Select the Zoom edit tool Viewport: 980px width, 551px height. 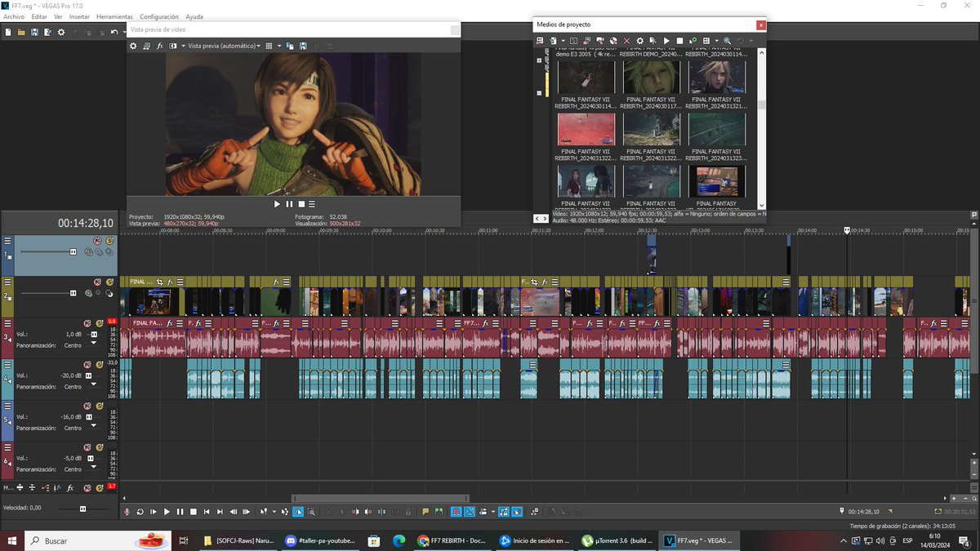[x=311, y=512]
